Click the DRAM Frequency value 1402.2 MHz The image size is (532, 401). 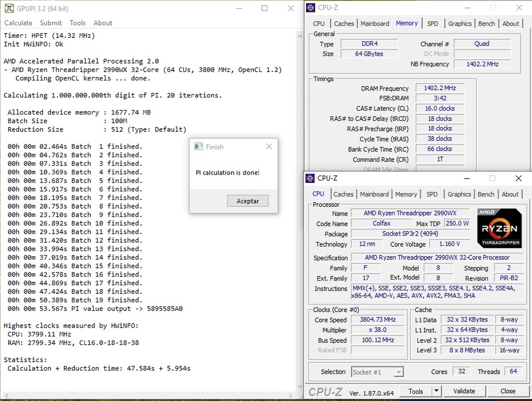click(440, 88)
